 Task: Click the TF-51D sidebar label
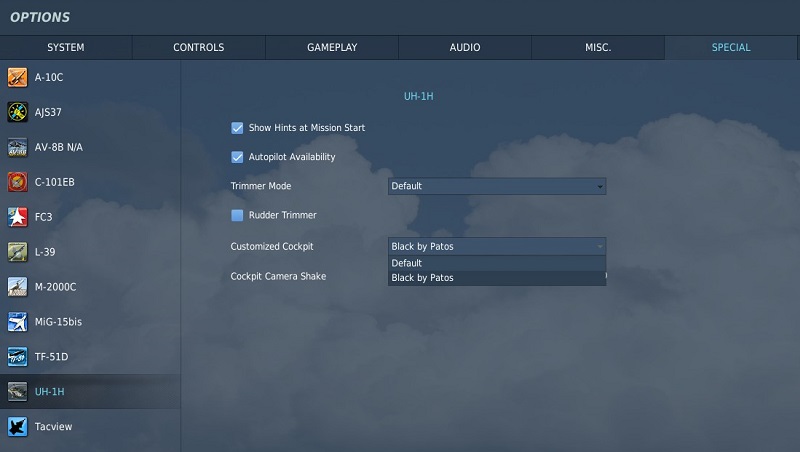[52, 357]
